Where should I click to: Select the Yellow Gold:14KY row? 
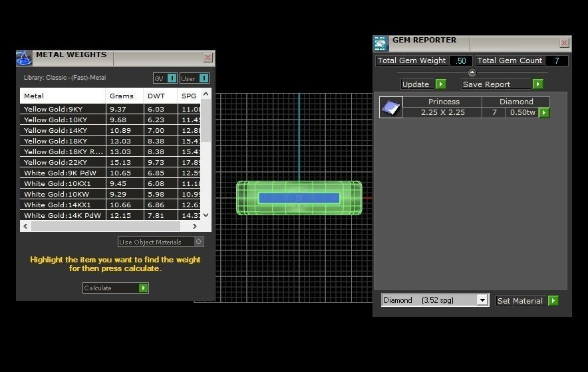pos(110,130)
